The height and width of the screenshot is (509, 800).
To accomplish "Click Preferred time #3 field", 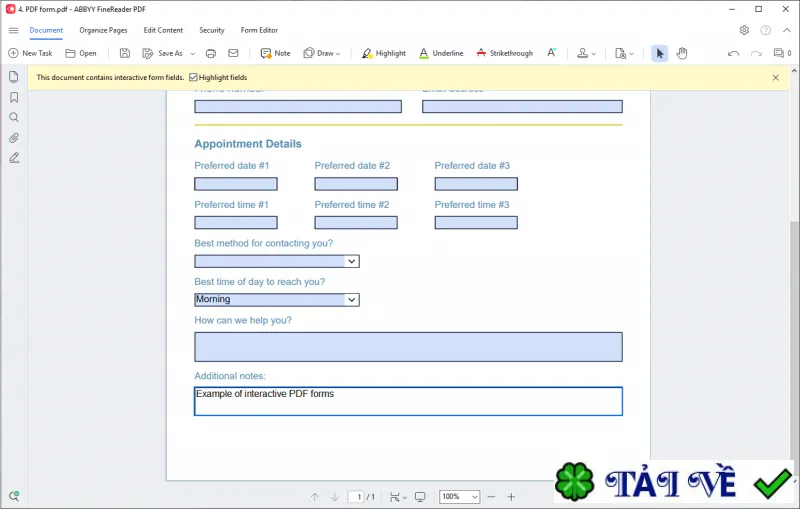I will pyautogui.click(x=476, y=222).
